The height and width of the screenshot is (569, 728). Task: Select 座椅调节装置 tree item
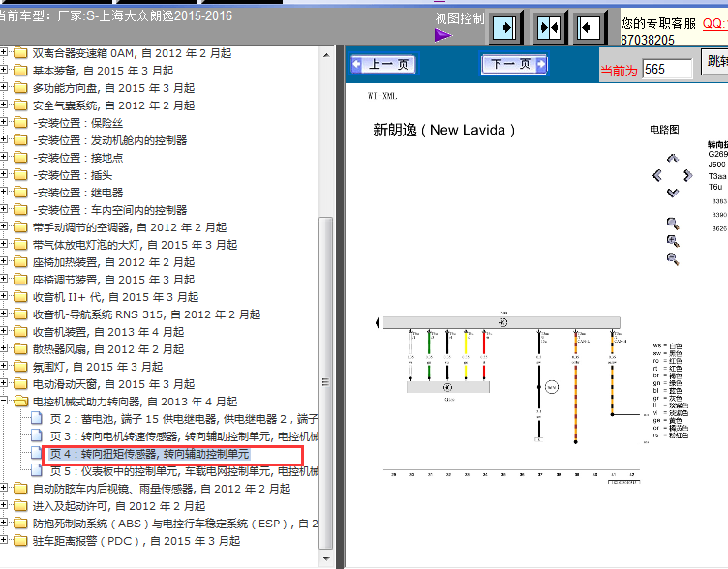113,280
